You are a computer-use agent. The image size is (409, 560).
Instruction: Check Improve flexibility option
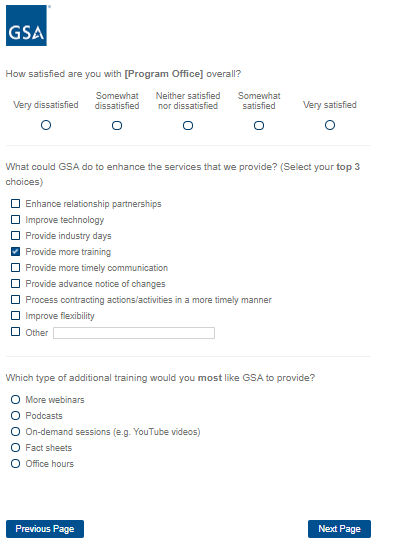tap(15, 315)
